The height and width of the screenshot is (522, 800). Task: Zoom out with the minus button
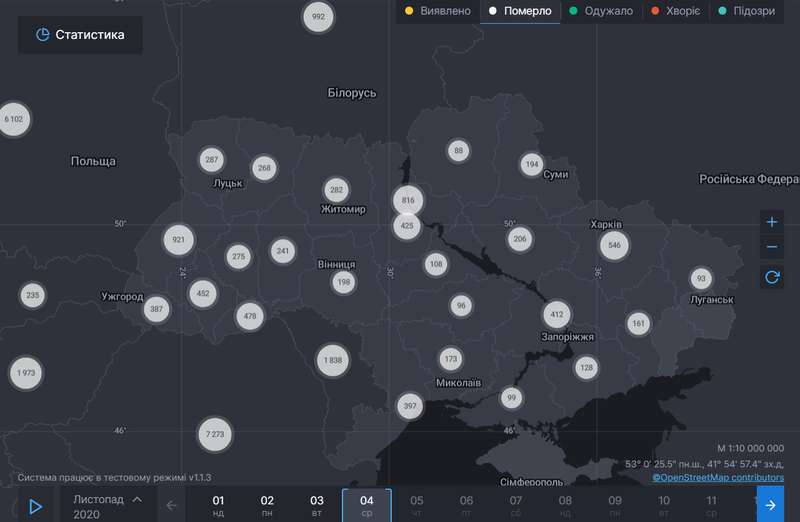771,247
